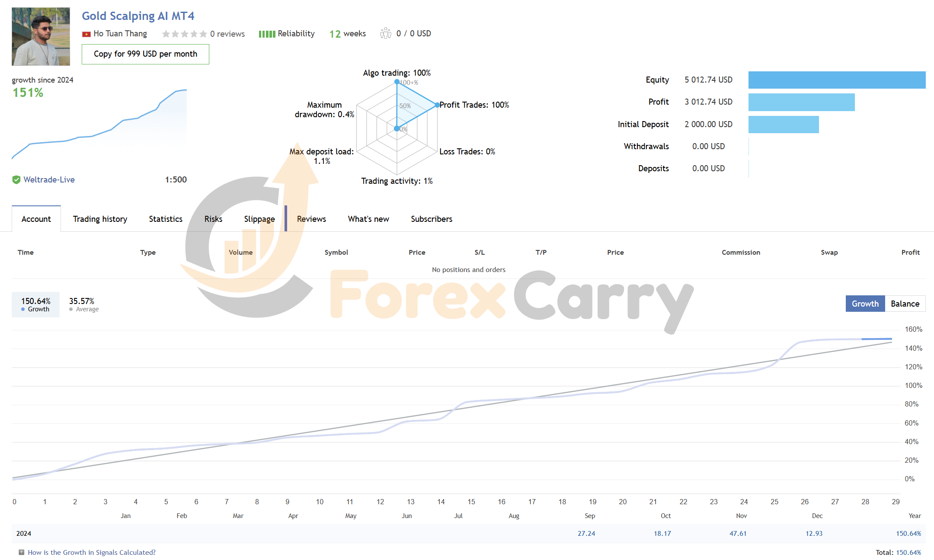934x560 pixels.
Task: Switch chart to Growth view
Action: click(865, 304)
